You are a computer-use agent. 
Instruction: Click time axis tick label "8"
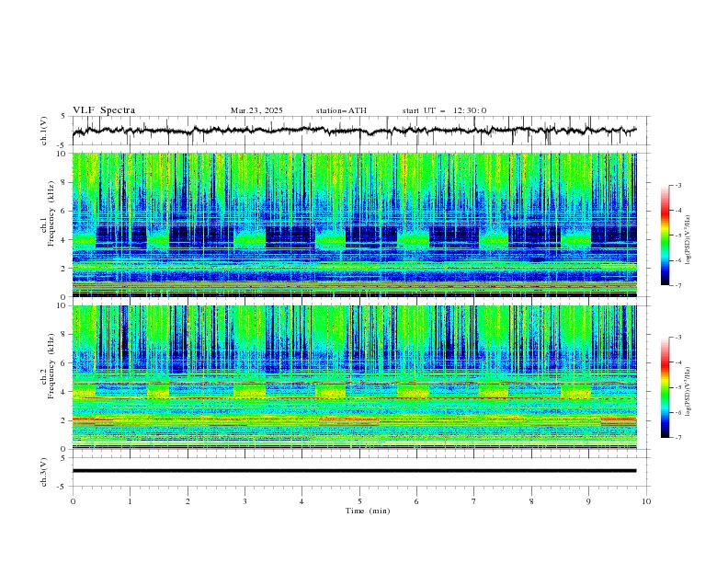coord(531,501)
